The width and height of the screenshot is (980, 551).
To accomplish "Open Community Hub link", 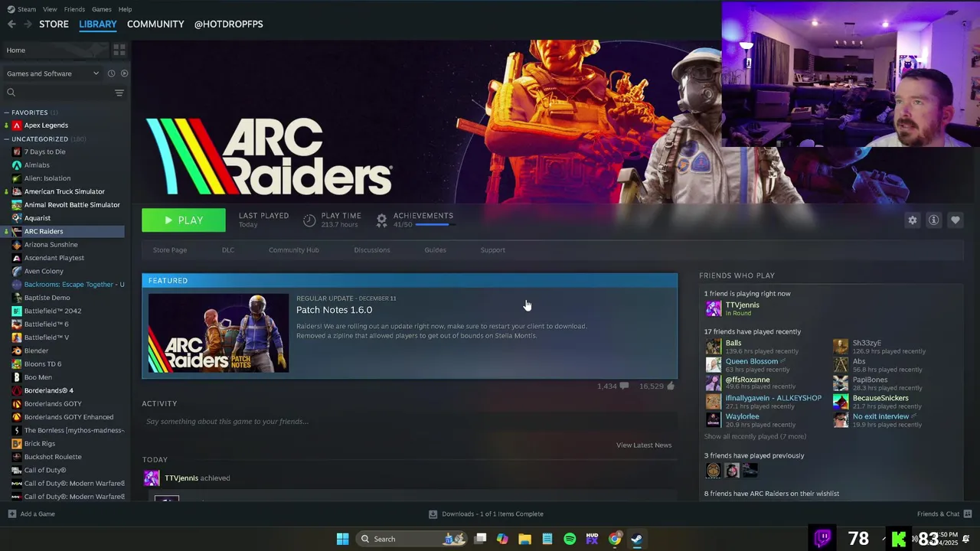I will point(294,250).
